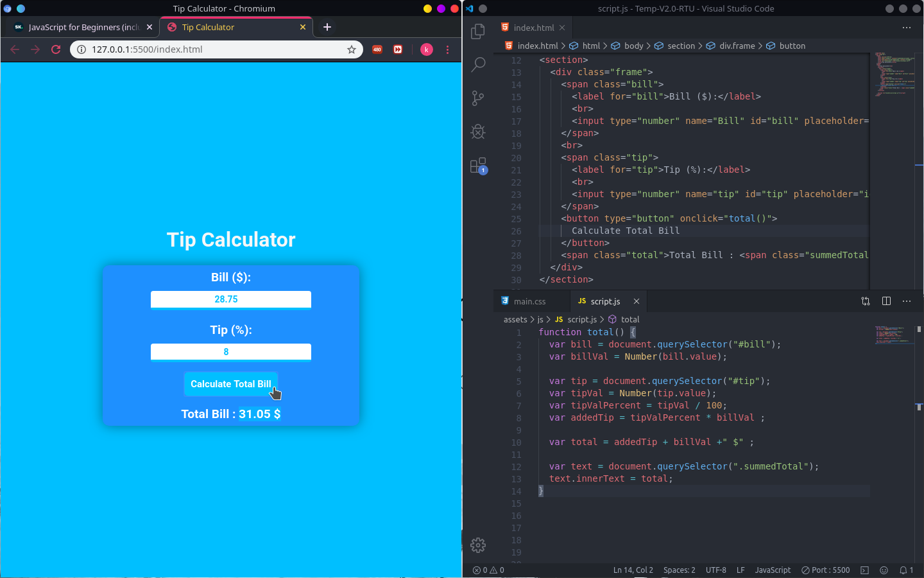The width and height of the screenshot is (924, 578).
Task: Click the browser Forward arrow
Action: click(35, 49)
